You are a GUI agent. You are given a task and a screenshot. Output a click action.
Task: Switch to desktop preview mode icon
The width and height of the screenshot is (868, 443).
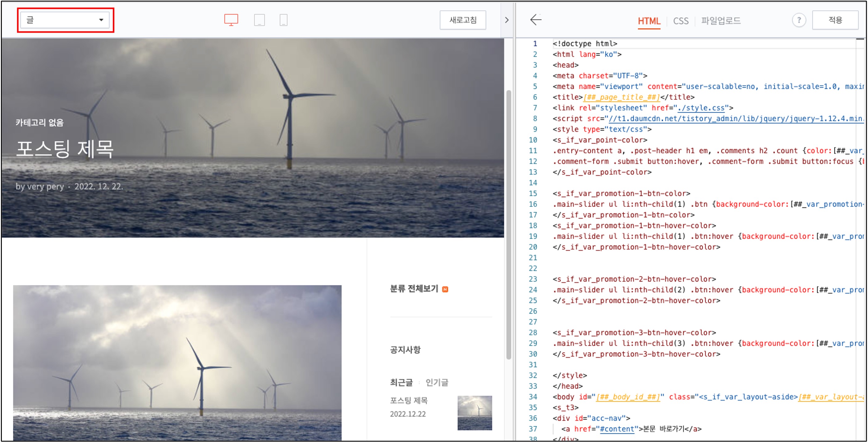[231, 20]
